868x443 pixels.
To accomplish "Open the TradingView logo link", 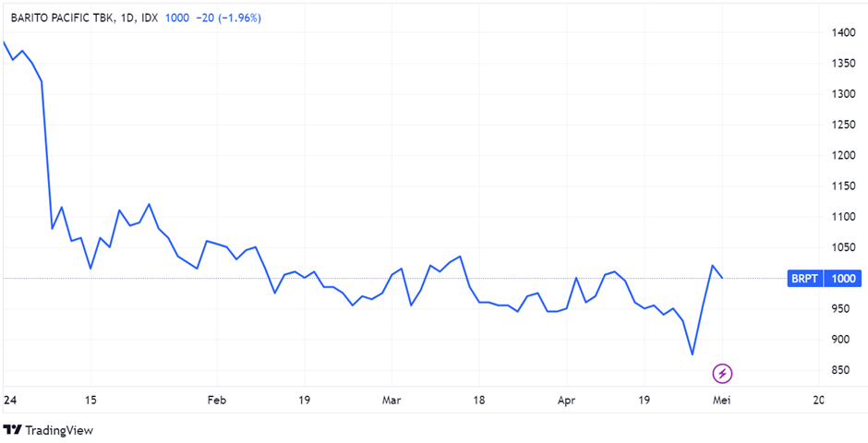I will 48,430.
